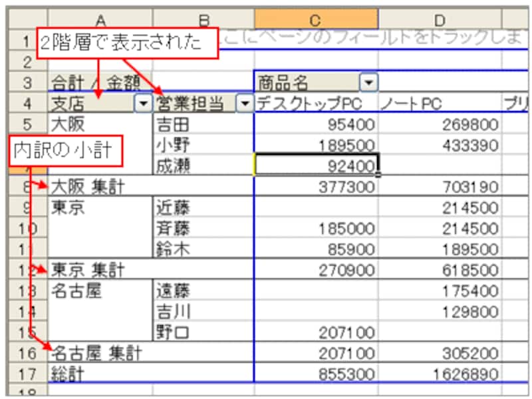The image size is (532, 399).
Task: Select the active cell containing 92400
Action: point(316,165)
